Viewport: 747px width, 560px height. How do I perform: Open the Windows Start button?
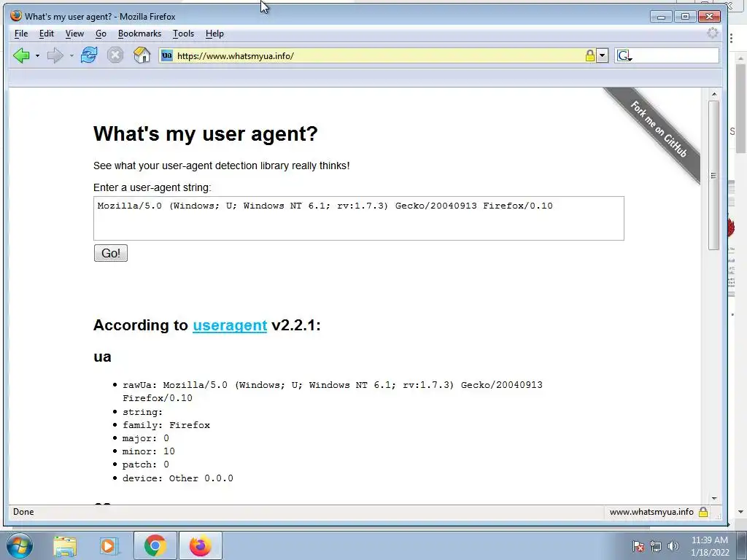point(20,545)
